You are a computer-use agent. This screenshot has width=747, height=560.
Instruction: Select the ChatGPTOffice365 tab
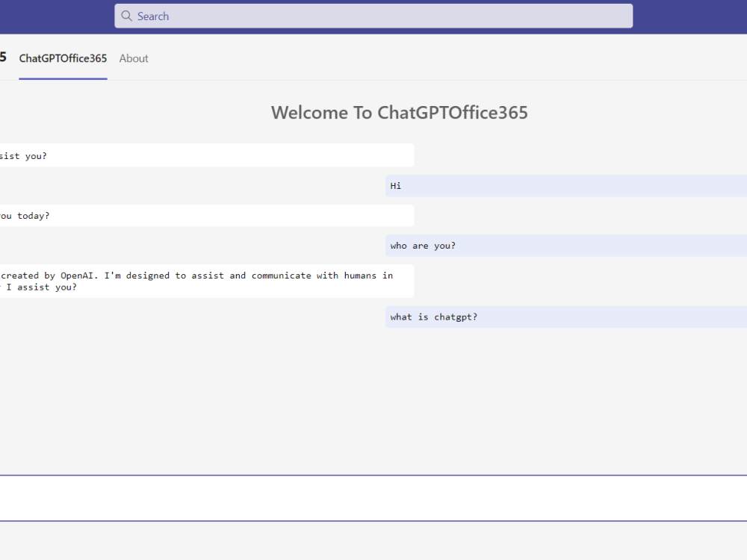(63, 58)
